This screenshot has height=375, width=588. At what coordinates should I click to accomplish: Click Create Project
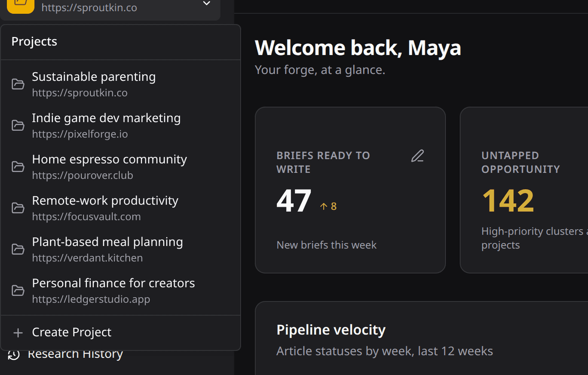click(x=120, y=332)
